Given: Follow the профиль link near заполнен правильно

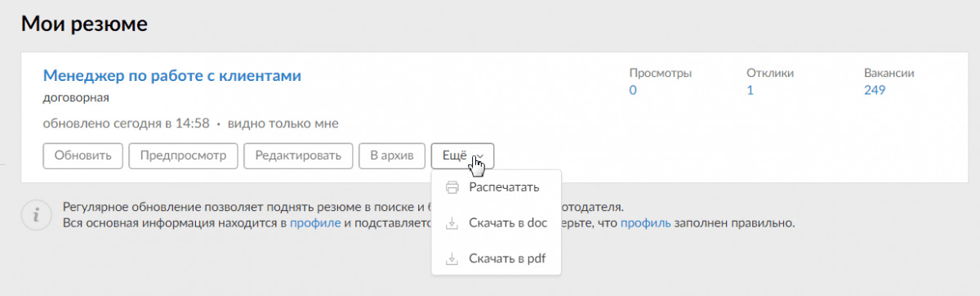Looking at the screenshot, I should 646,222.
